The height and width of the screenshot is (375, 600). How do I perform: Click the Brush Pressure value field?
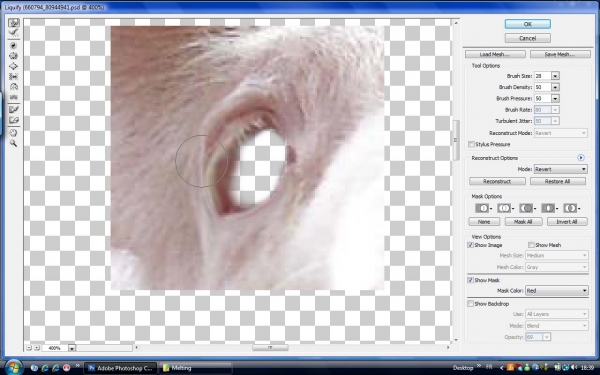point(543,98)
